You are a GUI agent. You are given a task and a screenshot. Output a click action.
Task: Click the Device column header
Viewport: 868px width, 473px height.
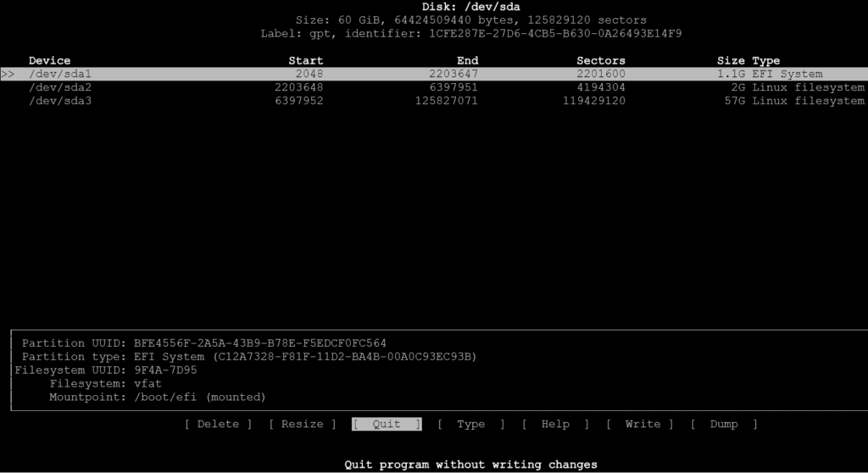pyautogui.click(x=49, y=60)
